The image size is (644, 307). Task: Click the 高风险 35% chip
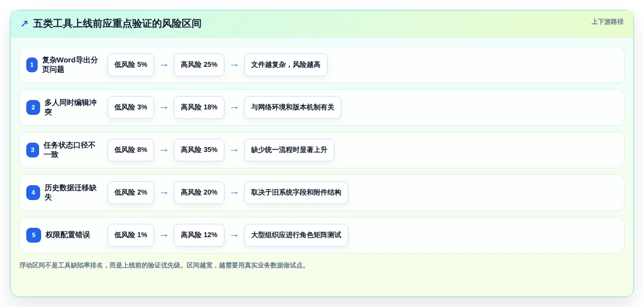click(x=199, y=150)
